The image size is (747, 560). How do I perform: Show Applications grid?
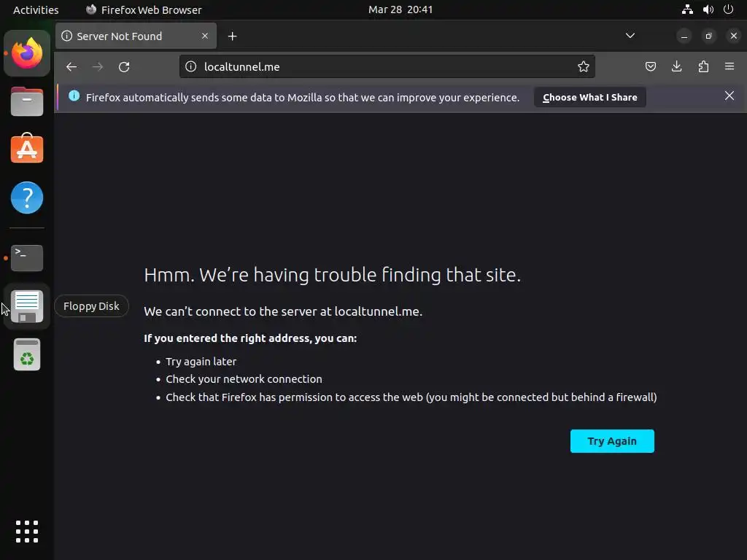coord(27,532)
